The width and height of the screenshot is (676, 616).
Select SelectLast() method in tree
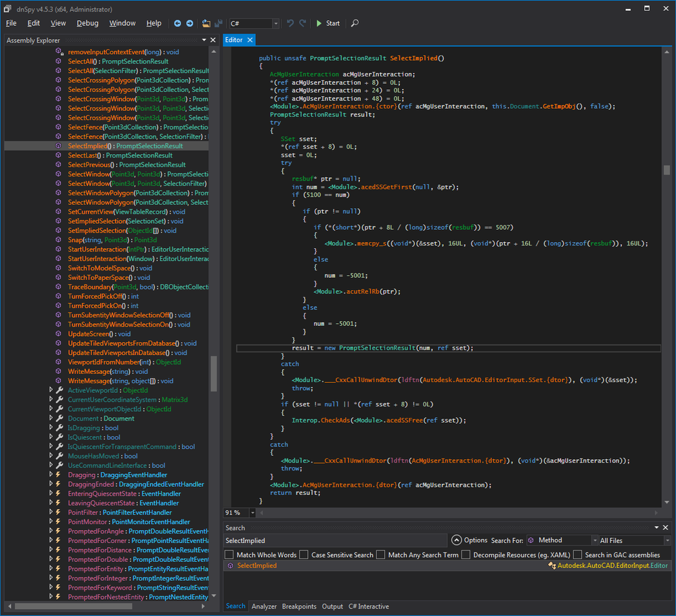click(120, 156)
